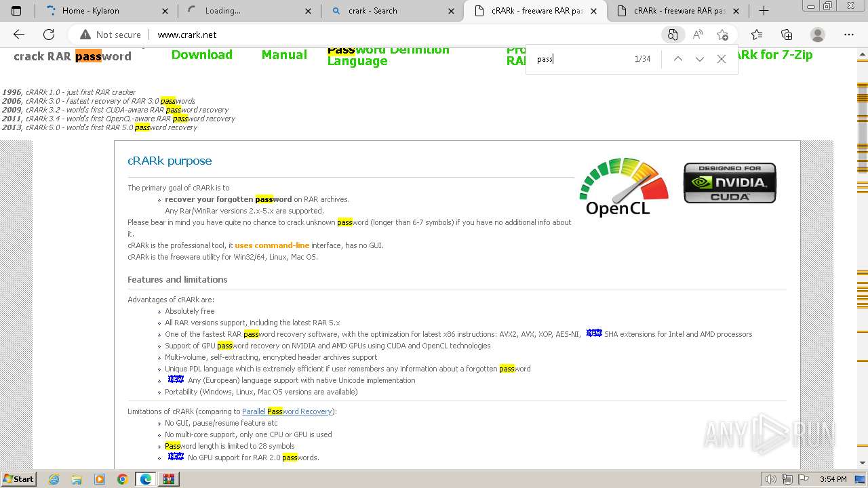Viewport: 868px width, 488px height.
Task: Jump to next find result
Action: click(x=699, y=59)
